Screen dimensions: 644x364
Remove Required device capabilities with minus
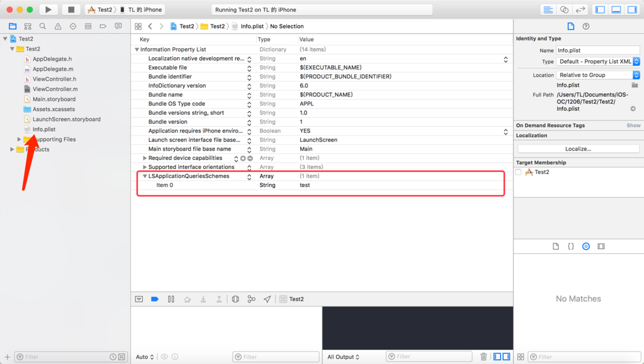point(250,158)
